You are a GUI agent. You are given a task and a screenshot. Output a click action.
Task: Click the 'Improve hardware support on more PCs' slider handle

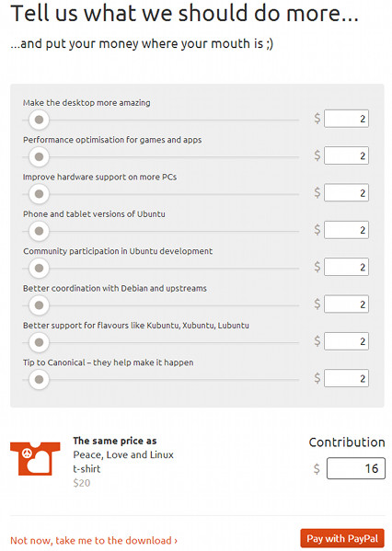pos(39,194)
